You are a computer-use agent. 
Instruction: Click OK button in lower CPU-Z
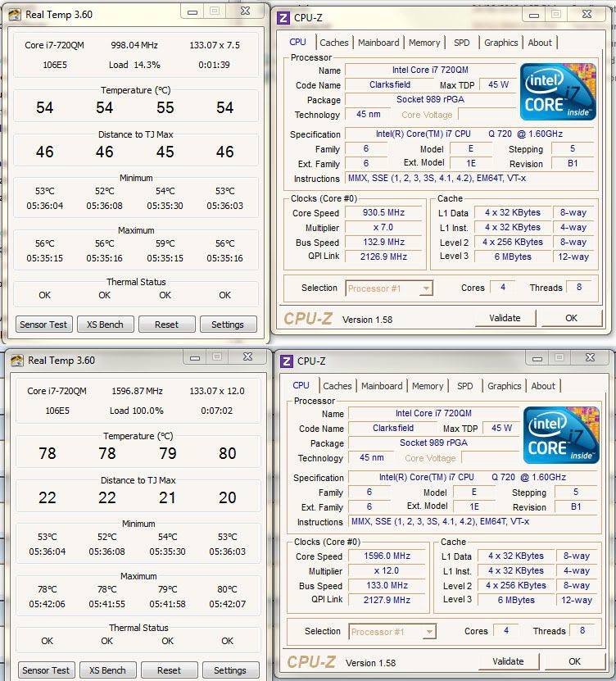[x=574, y=661]
